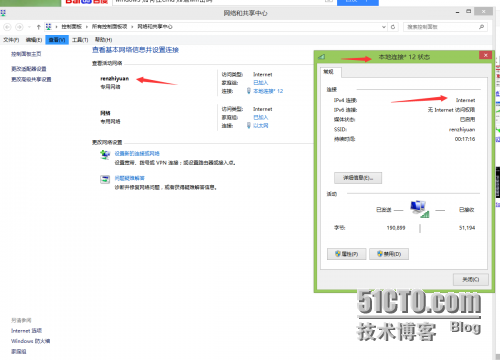Open the 以太网 connection link

(261, 126)
